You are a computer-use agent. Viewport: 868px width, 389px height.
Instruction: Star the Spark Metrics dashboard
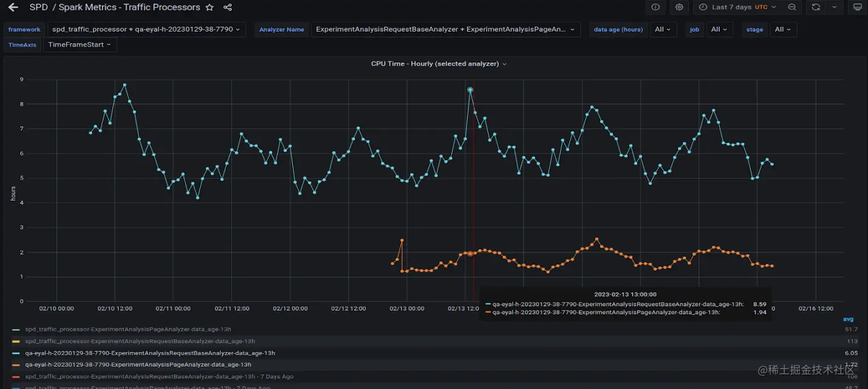click(x=209, y=7)
